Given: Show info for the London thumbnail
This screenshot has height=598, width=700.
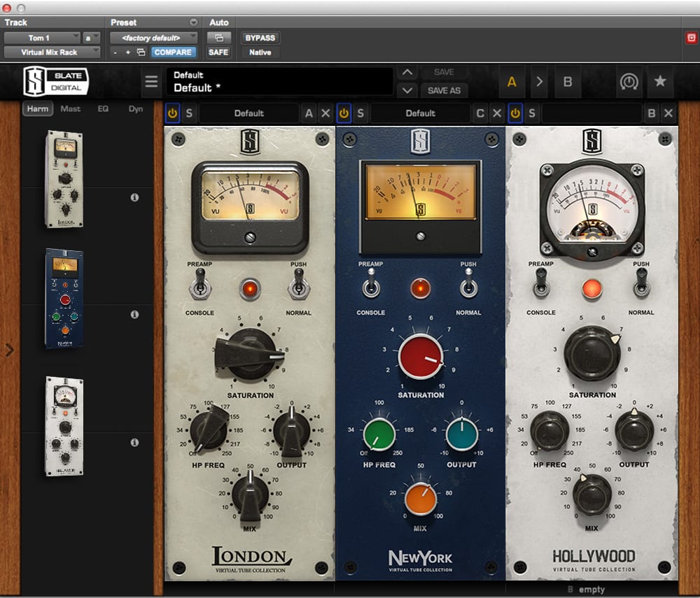Looking at the screenshot, I should coord(134,197).
